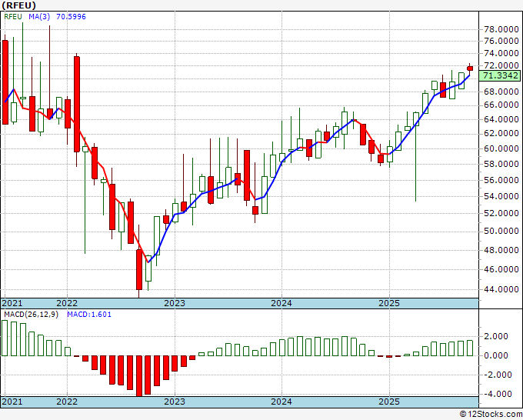523x420 pixels.
Task: Click the lowest red candlestick near 44
Action: 139,269
